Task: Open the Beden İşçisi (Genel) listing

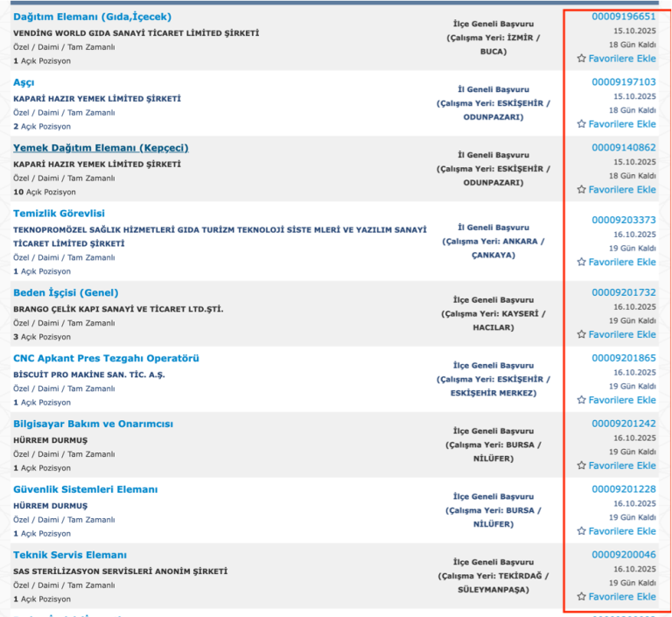Action: point(66,293)
